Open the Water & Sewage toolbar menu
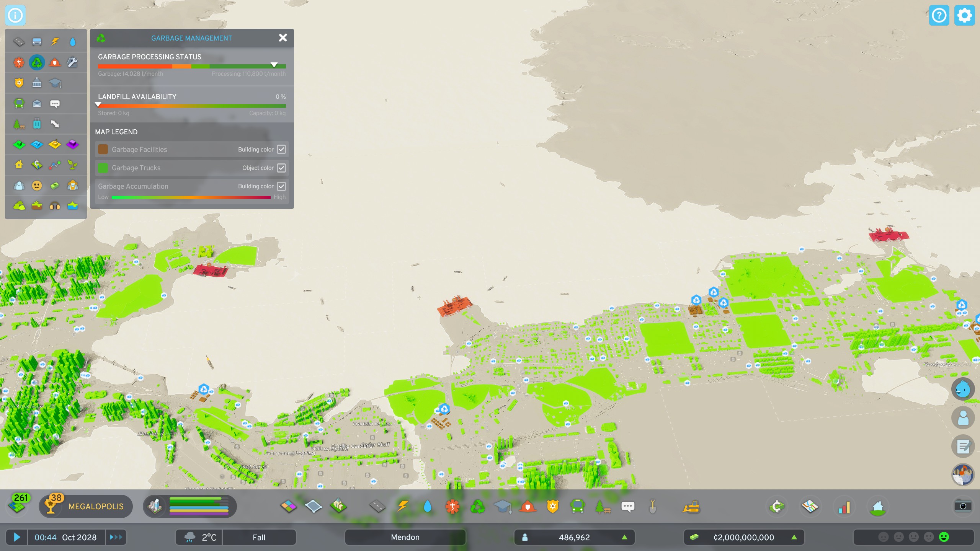 tap(427, 506)
